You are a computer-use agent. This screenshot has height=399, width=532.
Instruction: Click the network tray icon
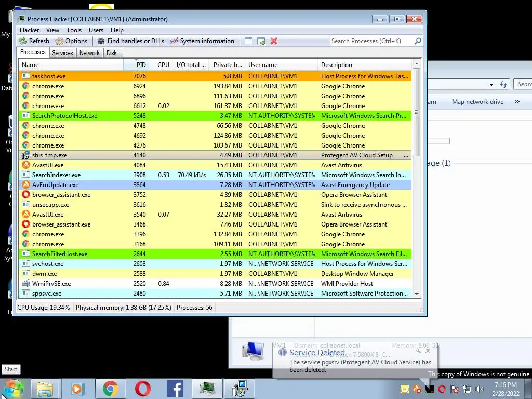pyautogui.click(x=467, y=389)
